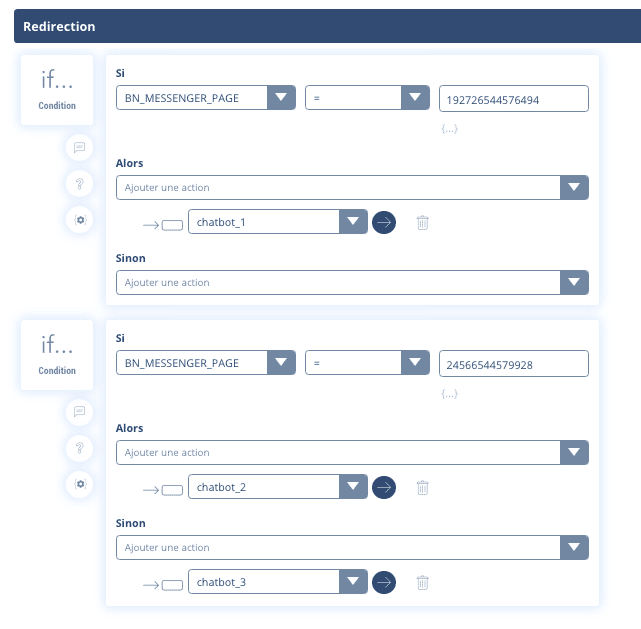Image resolution: width=641 pixels, height=629 pixels.
Task: Click the value field containing 24566544579928
Action: (x=513, y=364)
